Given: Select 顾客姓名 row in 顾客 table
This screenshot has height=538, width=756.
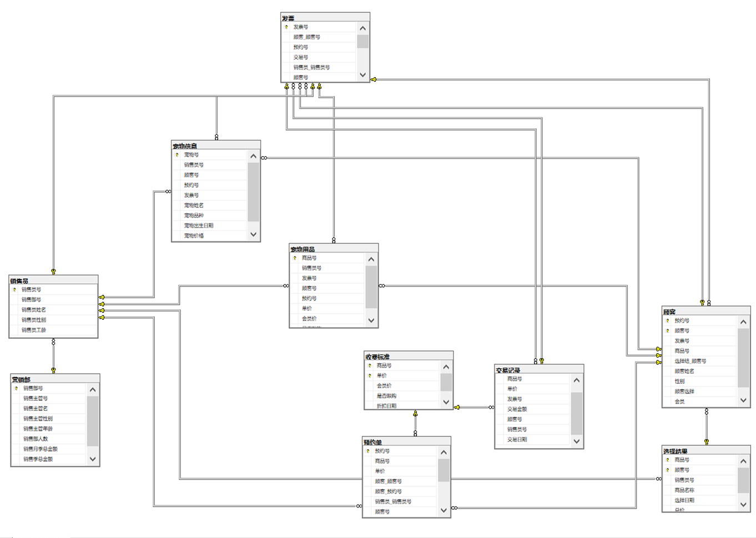Looking at the screenshot, I should pyautogui.click(x=700, y=371).
